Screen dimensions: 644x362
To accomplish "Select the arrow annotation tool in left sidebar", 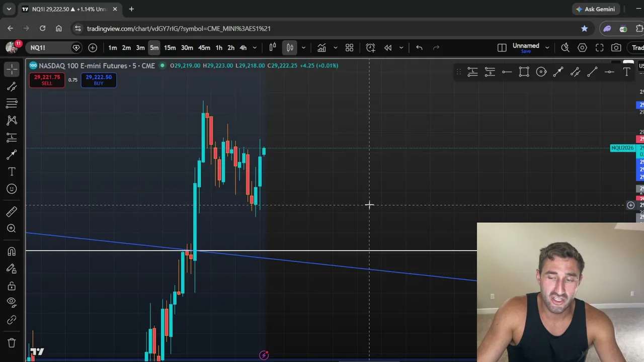I will coord(12,154).
